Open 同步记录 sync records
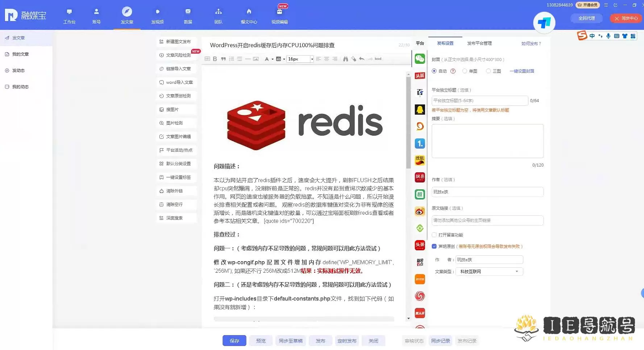 [440, 341]
